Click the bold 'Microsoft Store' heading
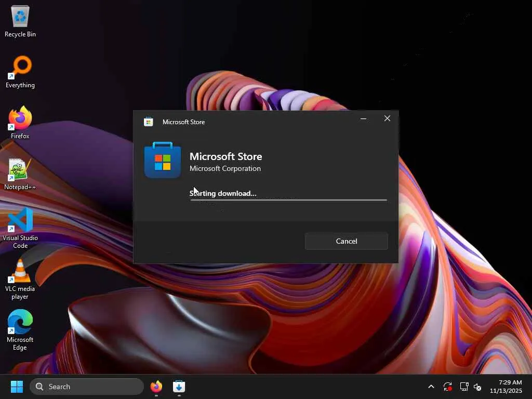Viewport: 532px width, 399px height. coord(225,156)
